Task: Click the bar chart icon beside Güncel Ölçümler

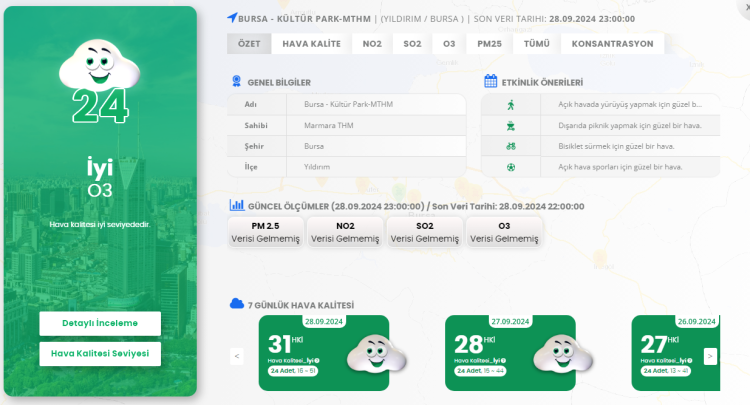Action: [x=237, y=205]
